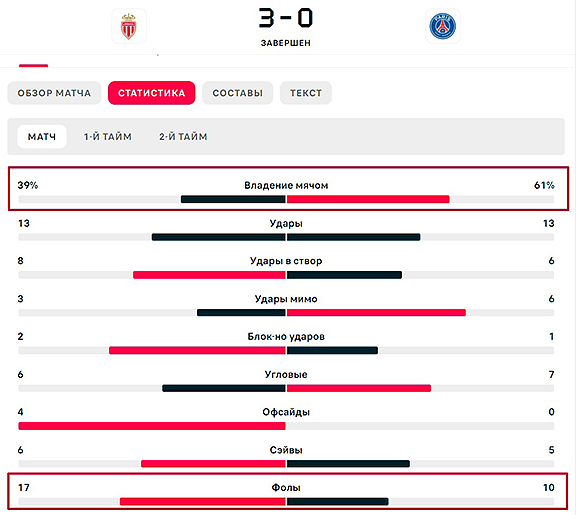This screenshot has height=515, width=576.
Task: Open the Текст tab
Action: pyautogui.click(x=306, y=93)
